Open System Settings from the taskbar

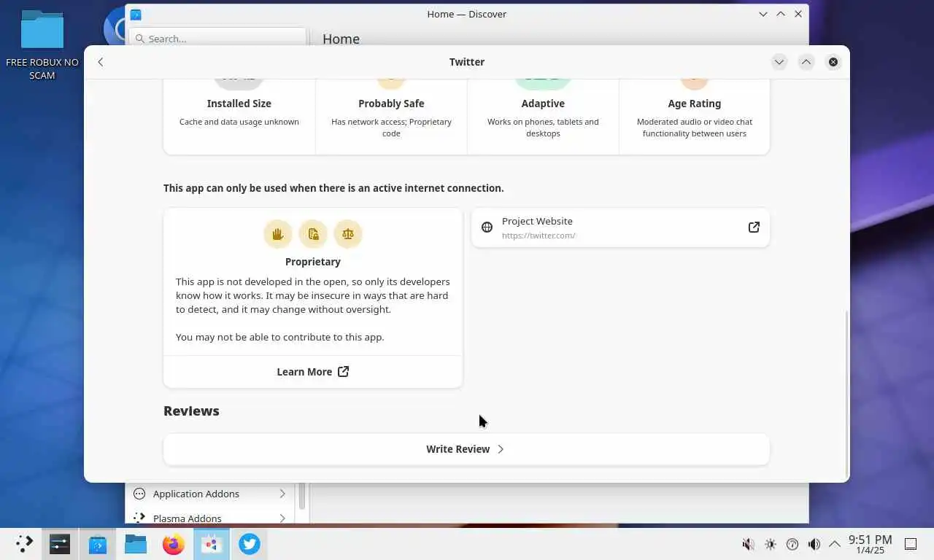tap(60, 544)
